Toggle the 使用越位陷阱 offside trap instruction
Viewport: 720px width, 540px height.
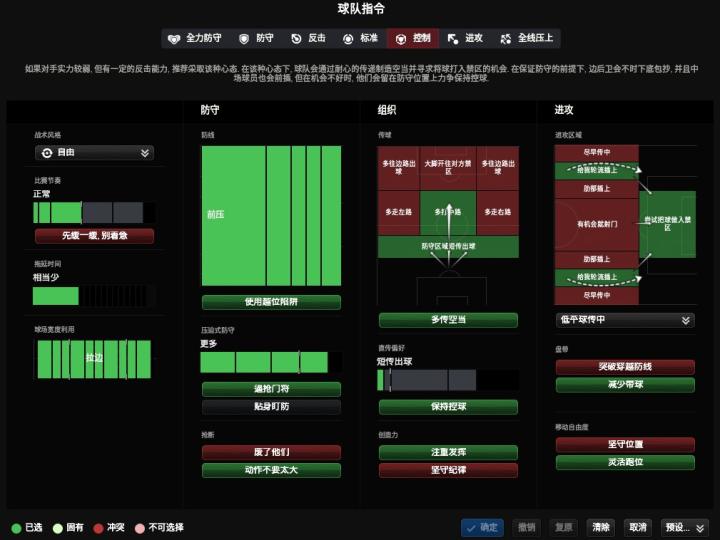(x=271, y=302)
